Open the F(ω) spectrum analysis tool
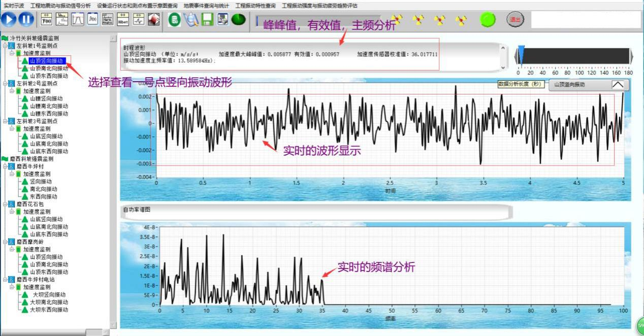The height and width of the screenshot is (336, 644). click(46, 20)
